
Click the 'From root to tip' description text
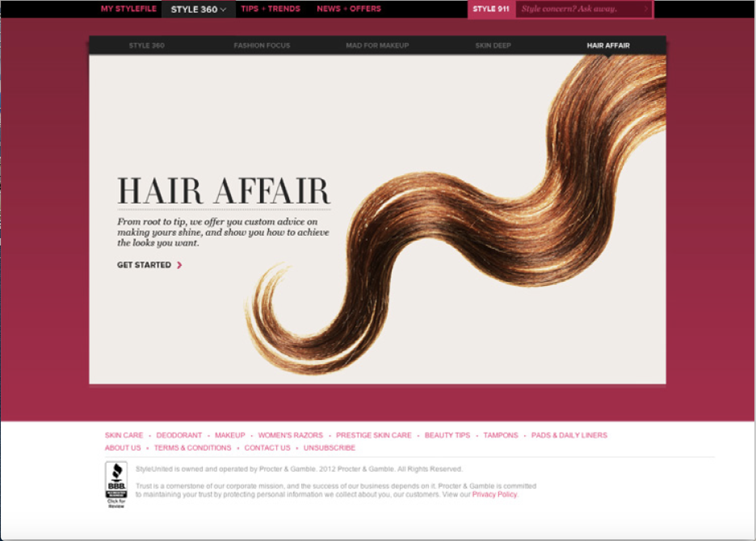pyautogui.click(x=223, y=232)
